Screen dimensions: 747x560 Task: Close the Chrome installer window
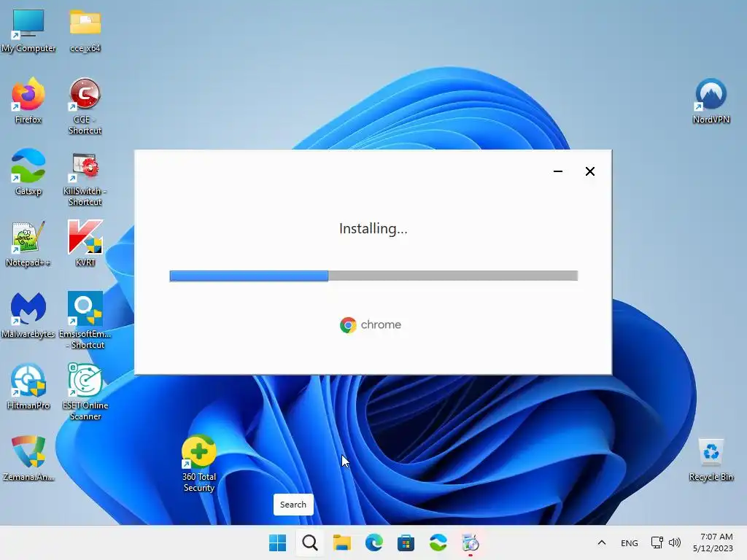click(589, 171)
